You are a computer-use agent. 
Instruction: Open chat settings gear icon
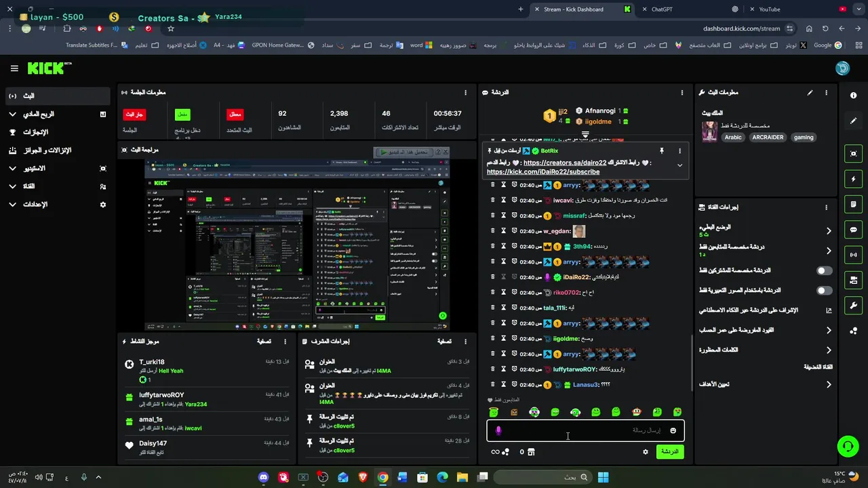(x=646, y=452)
